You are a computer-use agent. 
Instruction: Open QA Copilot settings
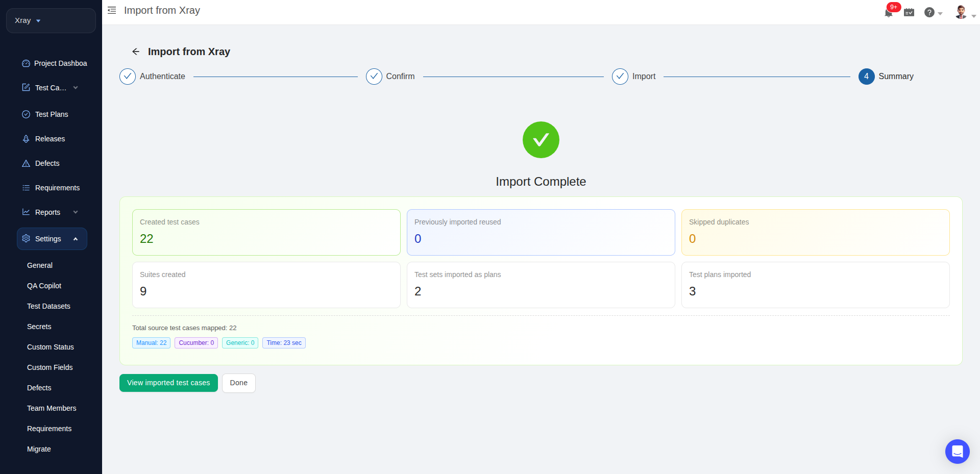(44, 286)
